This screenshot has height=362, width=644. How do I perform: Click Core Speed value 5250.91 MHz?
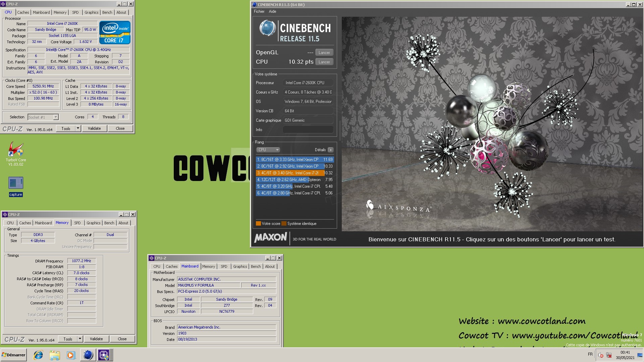43,86
